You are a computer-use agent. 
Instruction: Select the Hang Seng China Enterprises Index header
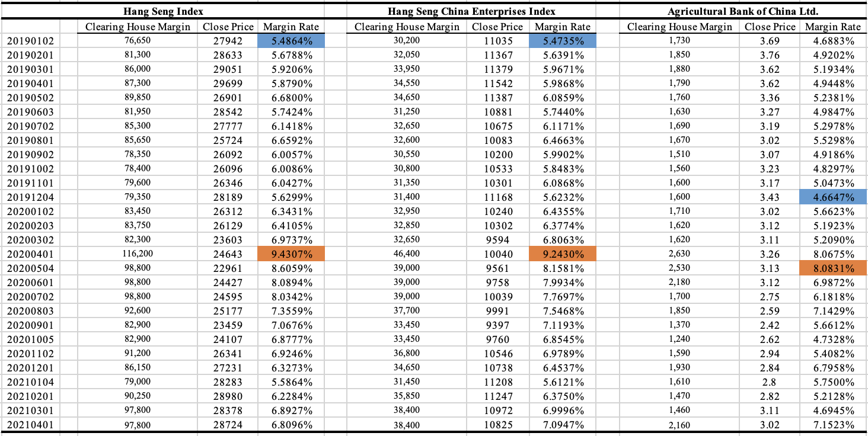(473, 11)
